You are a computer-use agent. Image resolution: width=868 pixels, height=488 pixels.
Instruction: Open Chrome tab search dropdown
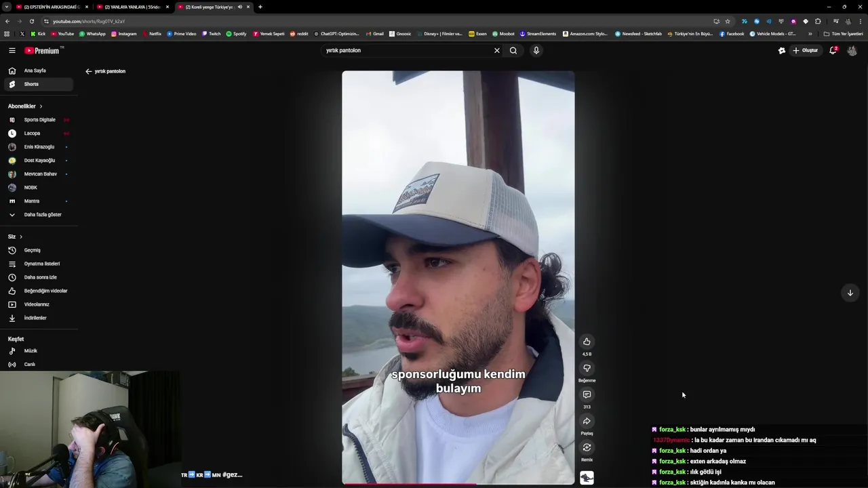(6, 7)
